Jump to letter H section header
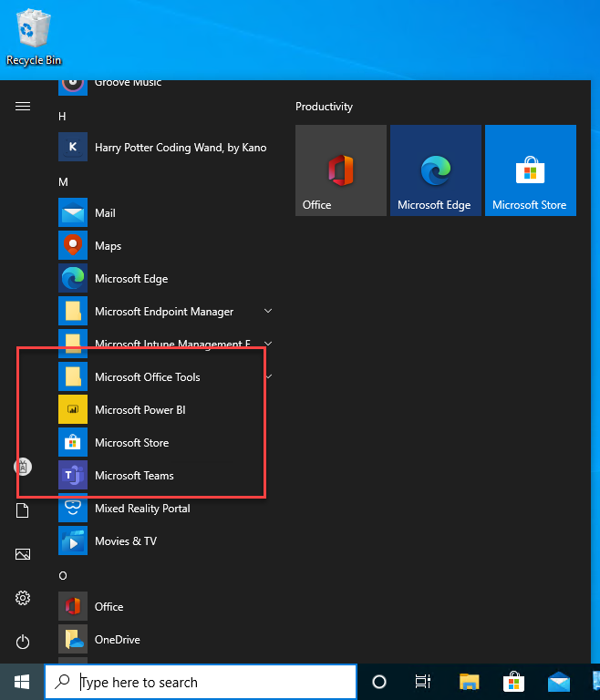Screen dimensions: 600x700 62,117
